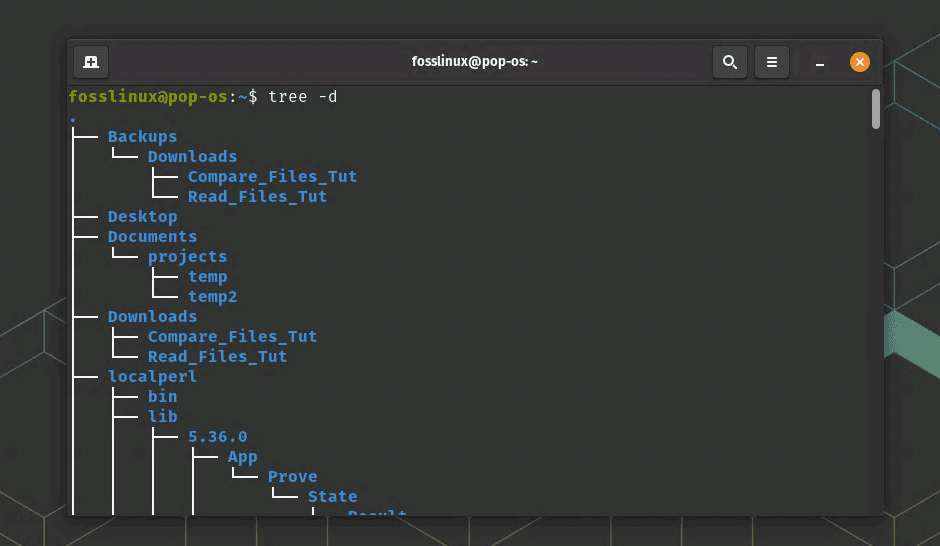Click the fosslinux@pop-os prompt text

[148, 96]
